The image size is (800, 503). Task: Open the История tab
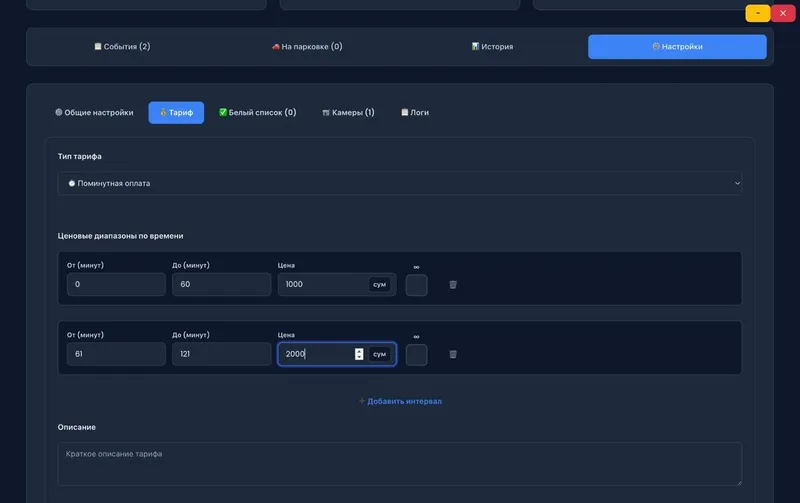492,46
